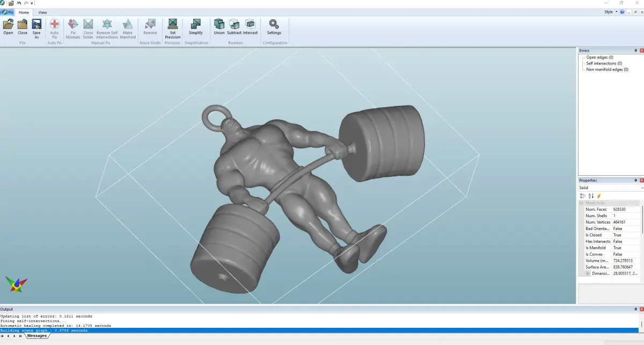Click Remove Self Intersections tool
The height and width of the screenshot is (345, 644).
pyautogui.click(x=107, y=28)
